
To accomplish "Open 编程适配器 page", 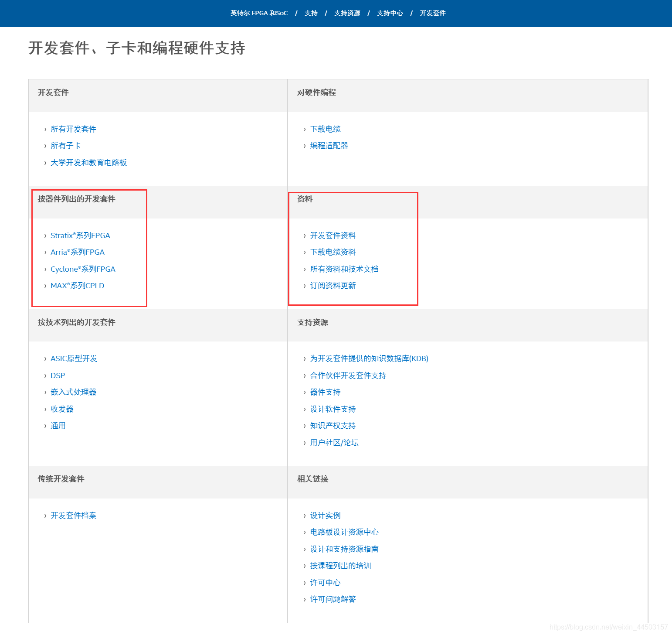I will [329, 145].
